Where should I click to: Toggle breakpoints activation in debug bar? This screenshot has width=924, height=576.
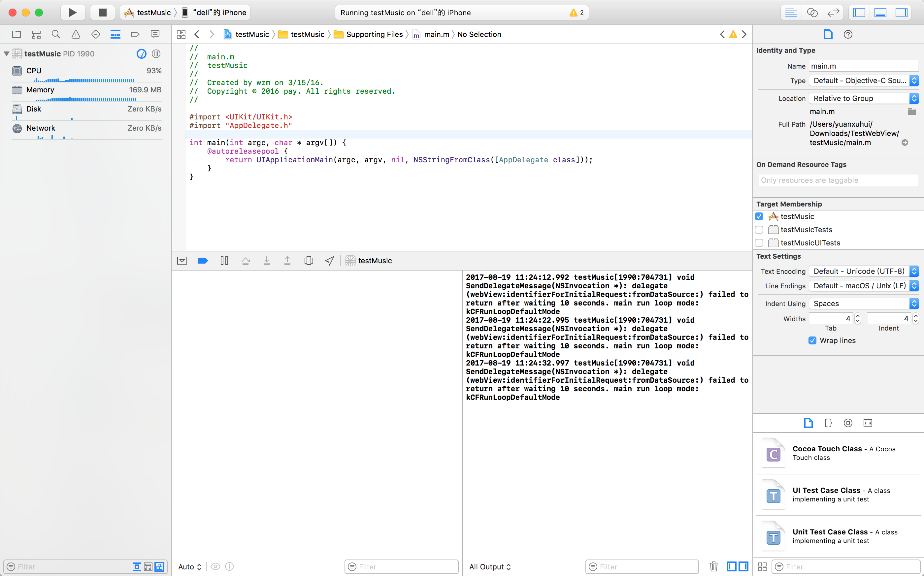(203, 261)
